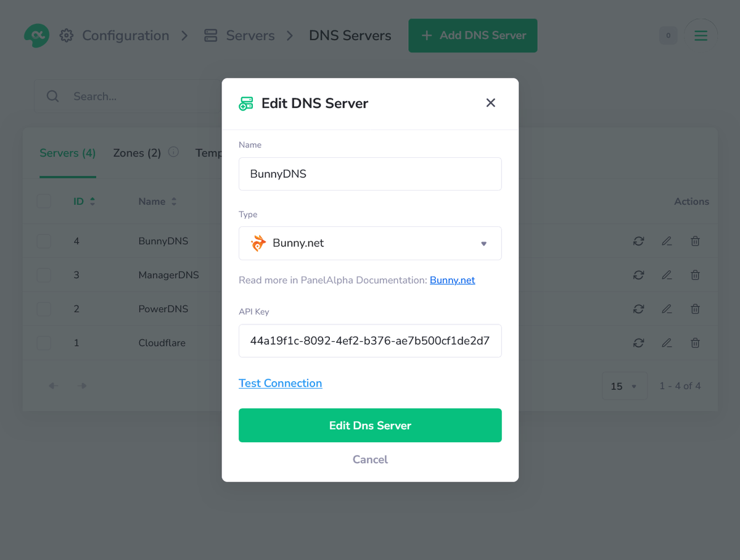Screen dimensions: 740x560
Task: Click the refresh icon for ManagerDNS row
Action: pos(638,275)
